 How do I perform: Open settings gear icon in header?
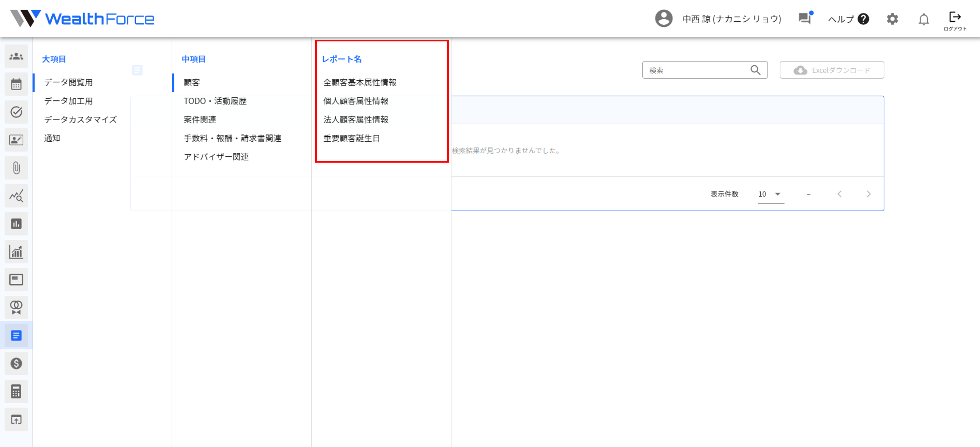click(x=892, y=19)
